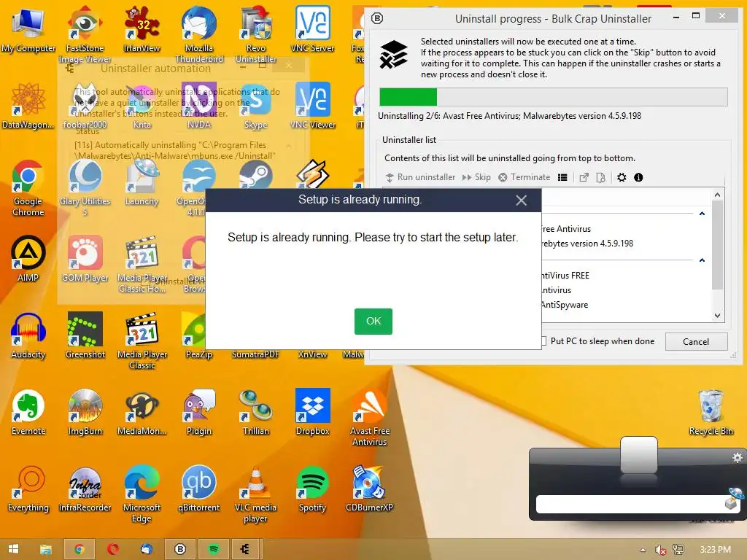Open CDBurnerXP desktop icon
Viewport: 747px width, 560px height.
[370, 489]
